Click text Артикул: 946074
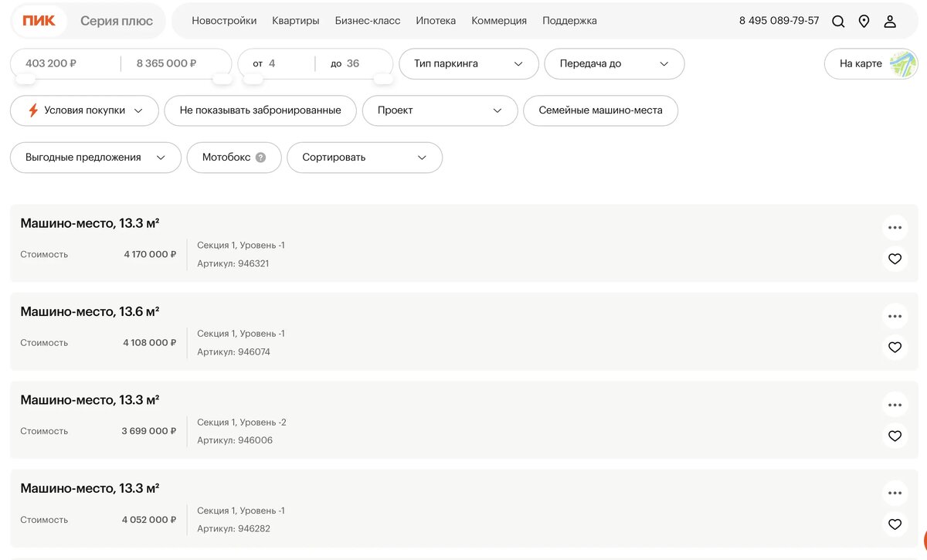This screenshot has width=927, height=560. pyautogui.click(x=233, y=352)
